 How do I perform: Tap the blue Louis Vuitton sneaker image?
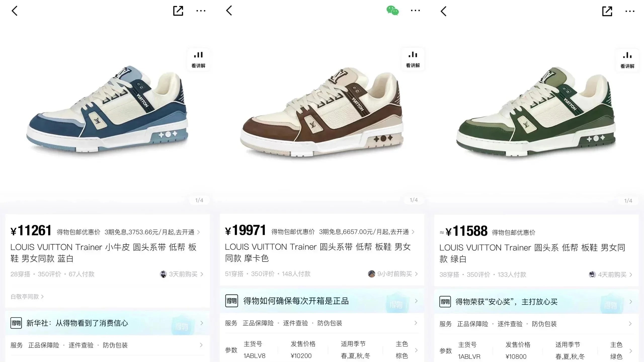click(x=107, y=109)
